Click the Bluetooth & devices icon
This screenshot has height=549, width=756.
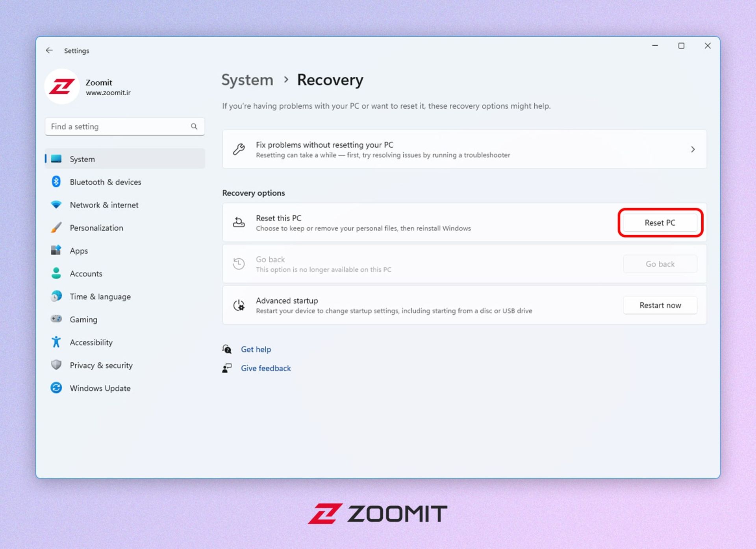56,182
